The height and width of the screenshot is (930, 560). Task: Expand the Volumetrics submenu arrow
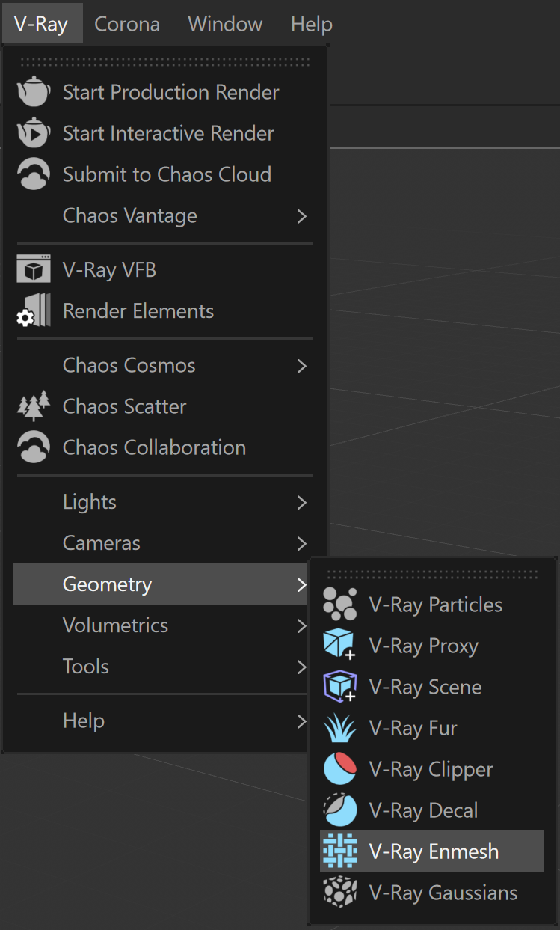(302, 625)
